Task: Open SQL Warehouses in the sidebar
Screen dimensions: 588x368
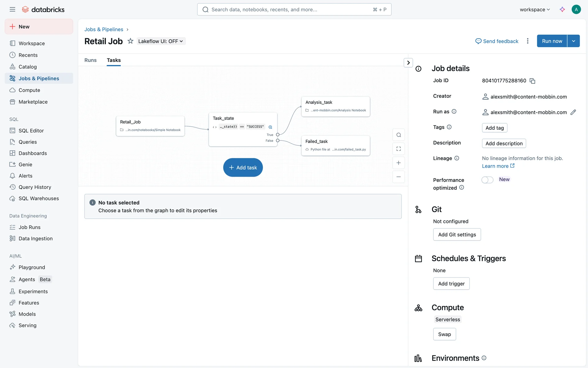Action: 39,198
